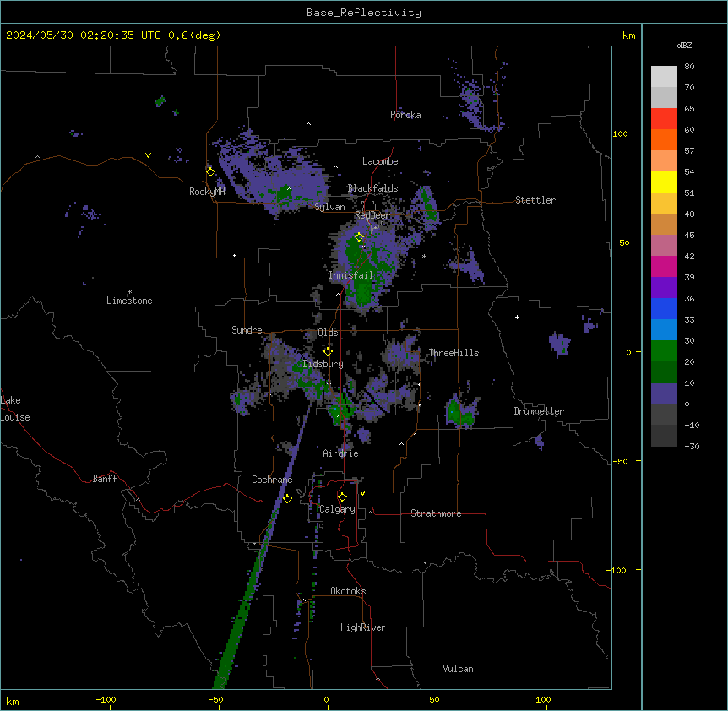728x711 pixels.
Task: Click the 100 tick label on the right axis
Action: (x=620, y=133)
